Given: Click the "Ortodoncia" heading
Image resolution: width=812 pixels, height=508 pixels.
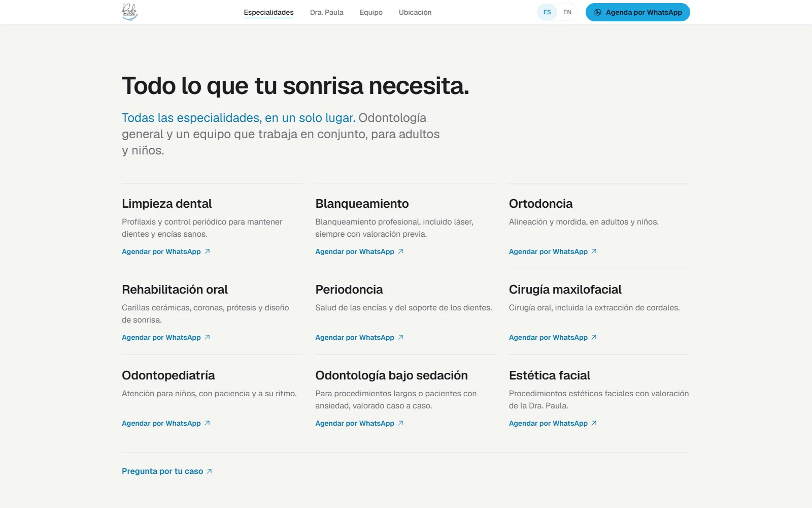Looking at the screenshot, I should pyautogui.click(x=540, y=204).
